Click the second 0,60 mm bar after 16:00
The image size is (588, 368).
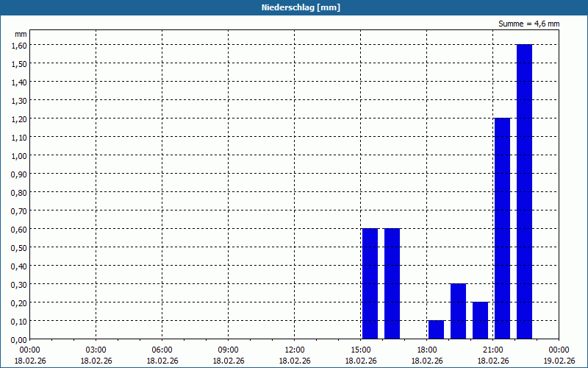point(392,283)
